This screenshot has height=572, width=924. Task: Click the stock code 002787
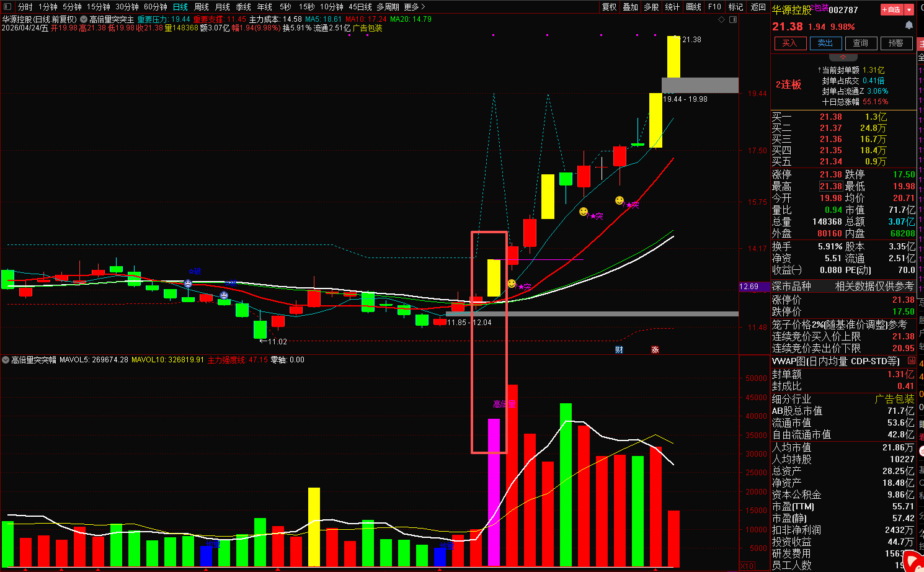(843, 10)
